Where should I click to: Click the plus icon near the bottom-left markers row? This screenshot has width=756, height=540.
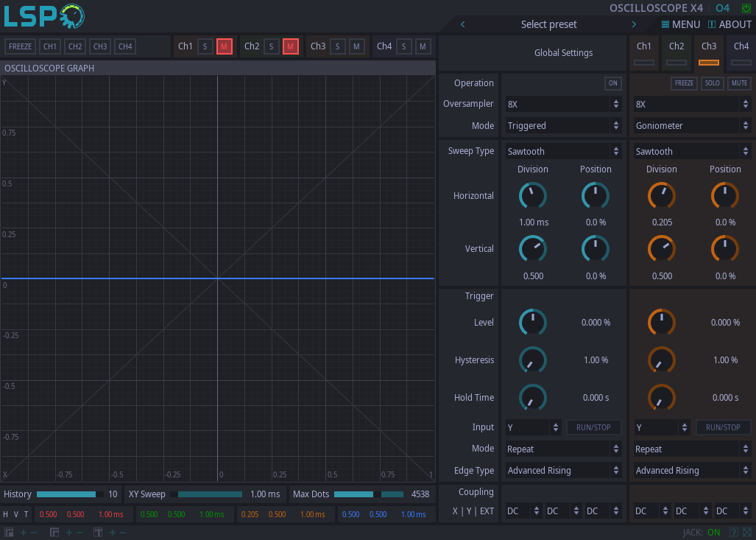(23, 532)
